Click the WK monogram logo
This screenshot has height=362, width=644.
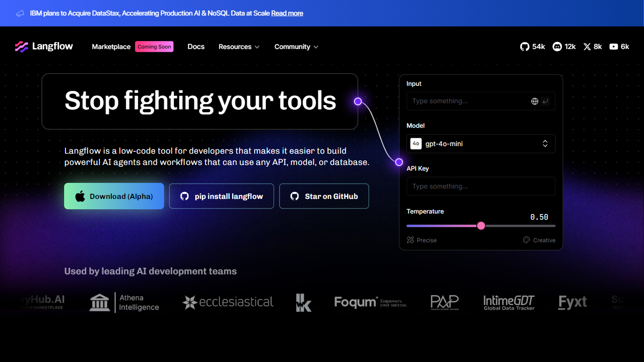tap(304, 303)
